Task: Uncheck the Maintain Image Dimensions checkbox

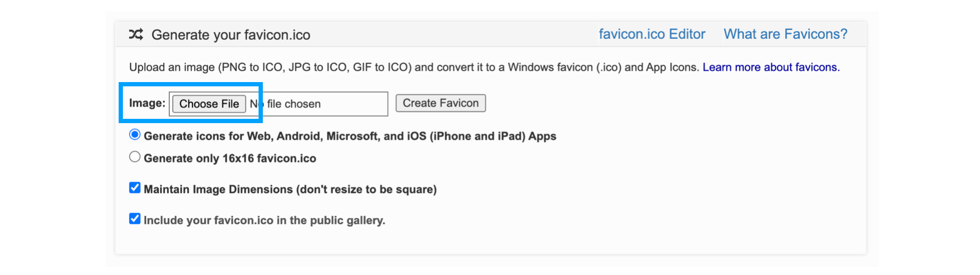Action: click(x=135, y=188)
